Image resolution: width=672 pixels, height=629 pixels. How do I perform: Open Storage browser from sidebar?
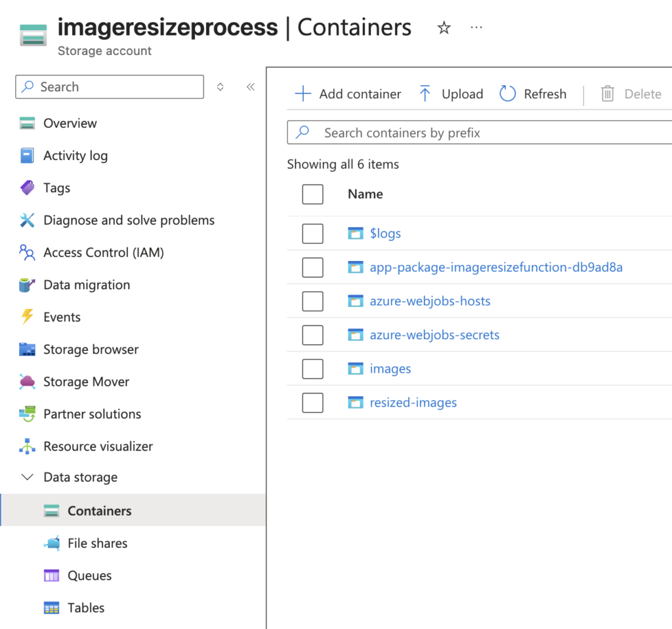click(x=91, y=350)
